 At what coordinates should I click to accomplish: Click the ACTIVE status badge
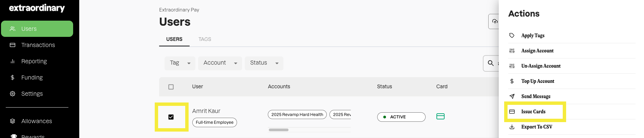point(401,117)
